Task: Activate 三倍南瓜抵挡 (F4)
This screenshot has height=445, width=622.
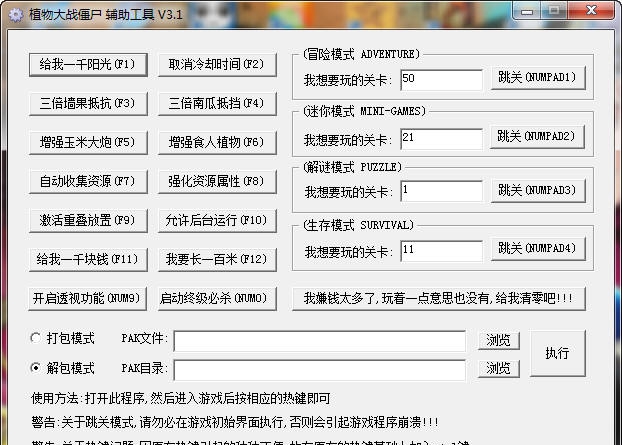Action: coord(217,104)
